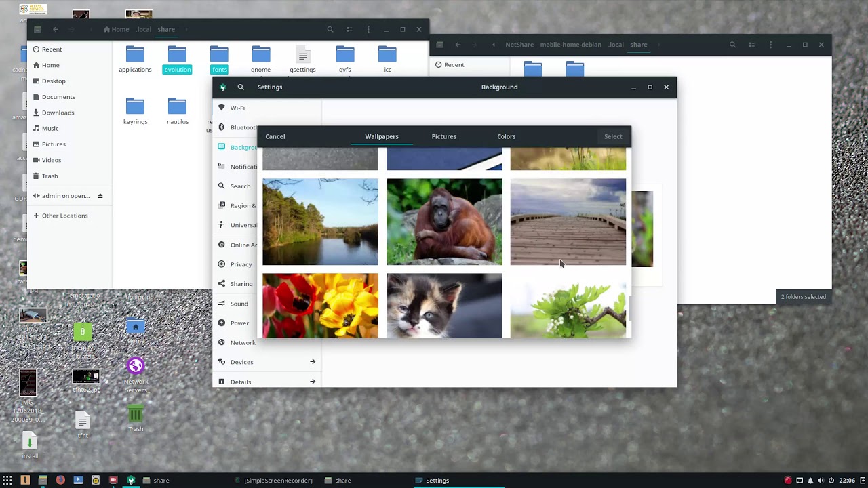Open the Region & Language settings

[x=235, y=205]
